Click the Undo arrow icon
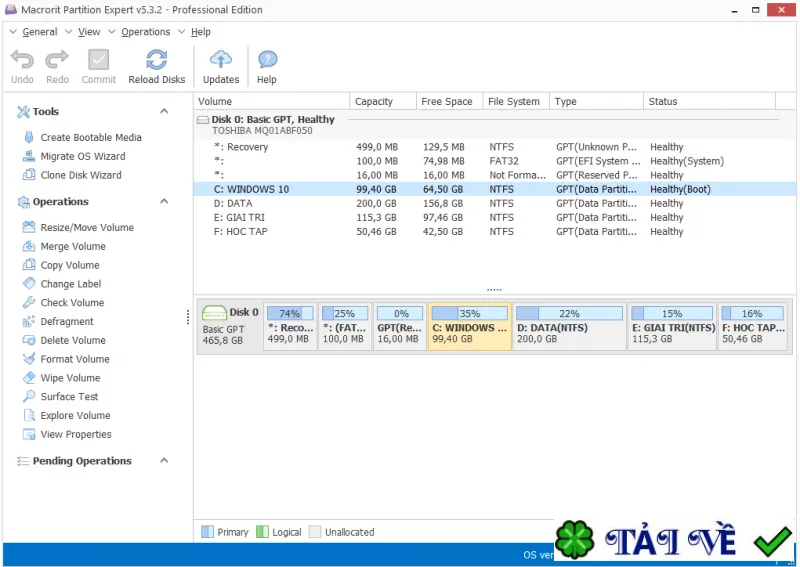Screen dimensions: 800x567 click(x=22, y=60)
